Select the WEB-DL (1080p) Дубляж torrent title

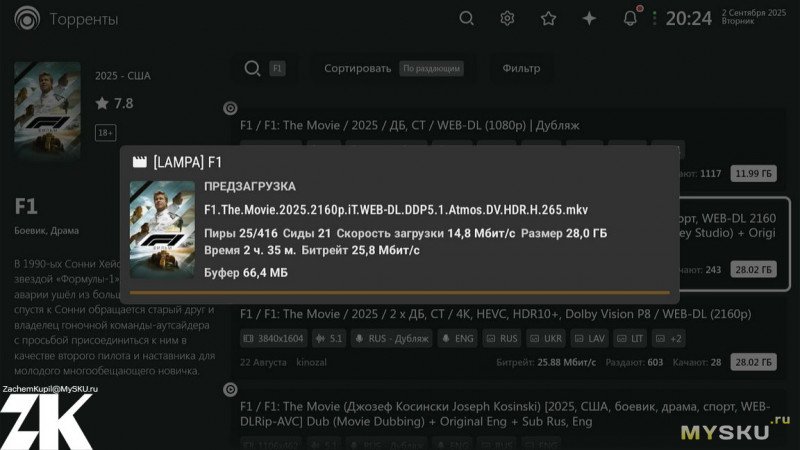(x=410, y=126)
